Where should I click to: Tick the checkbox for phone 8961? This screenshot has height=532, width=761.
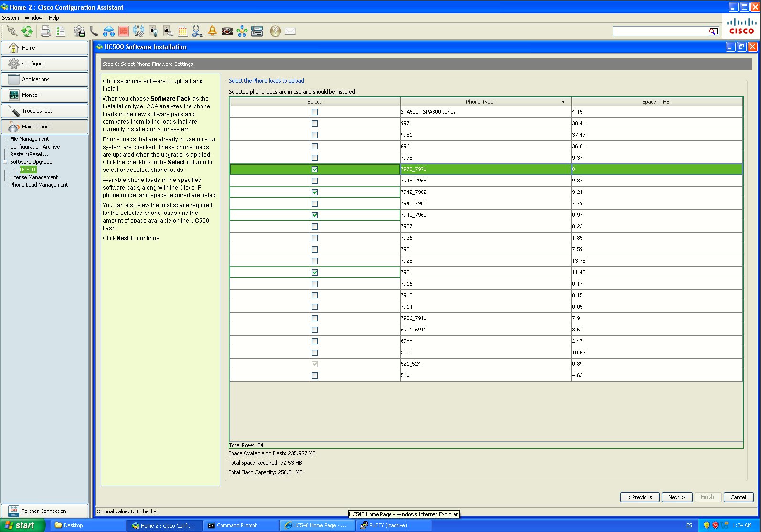coord(315,146)
